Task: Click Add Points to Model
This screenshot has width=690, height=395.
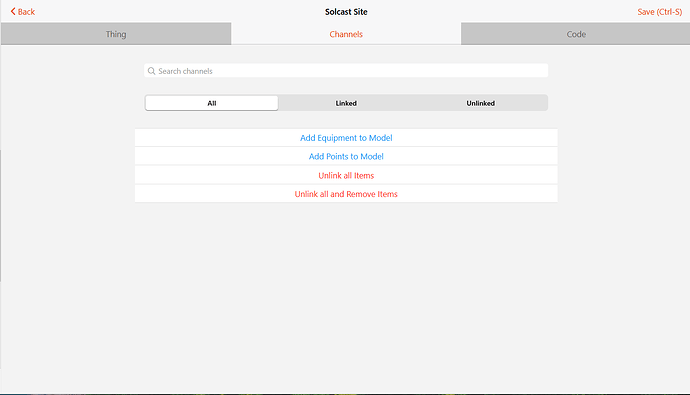Action: coord(346,156)
